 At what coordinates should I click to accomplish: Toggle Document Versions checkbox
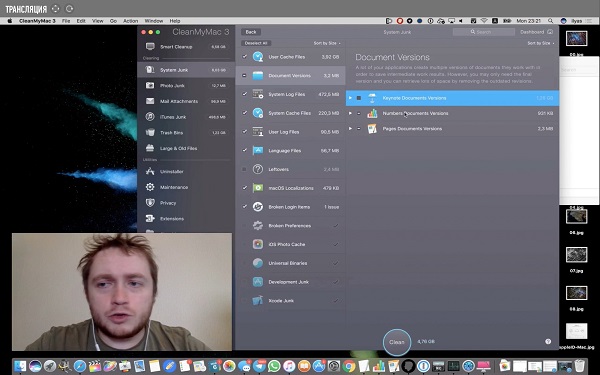(245, 75)
